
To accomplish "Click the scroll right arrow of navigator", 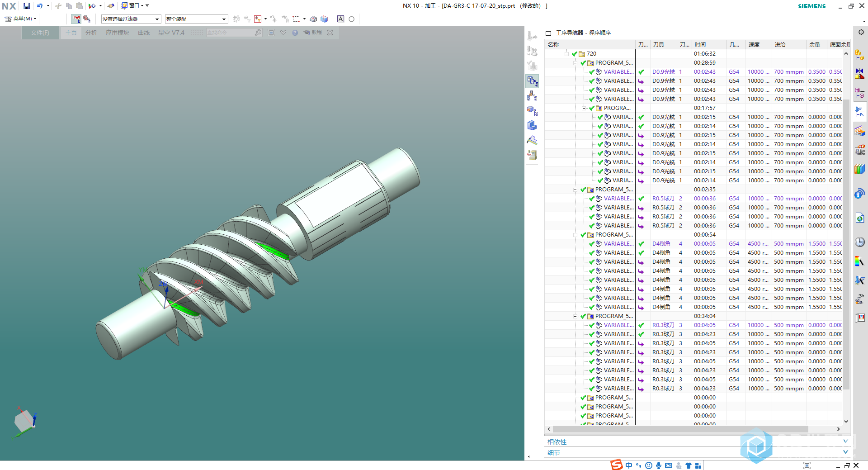I will pyautogui.click(x=839, y=429).
